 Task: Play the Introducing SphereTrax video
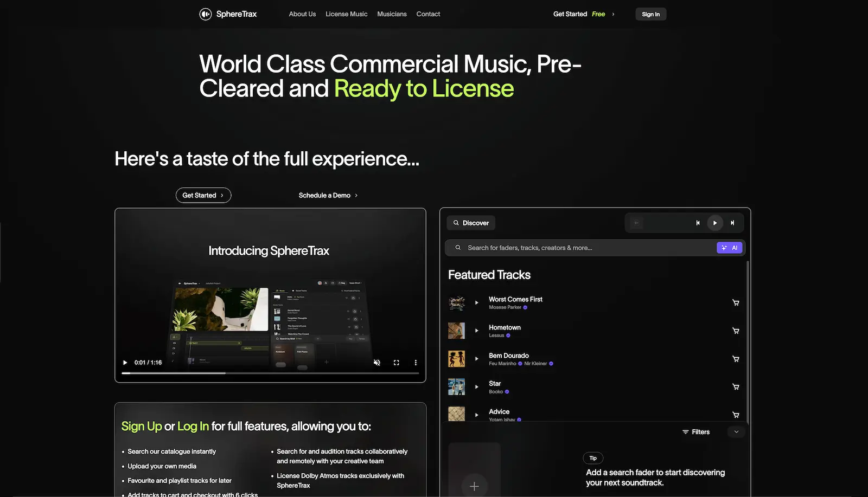125,363
